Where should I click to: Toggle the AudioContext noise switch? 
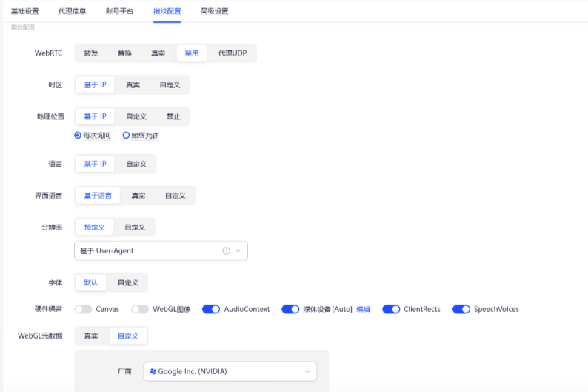pos(211,309)
